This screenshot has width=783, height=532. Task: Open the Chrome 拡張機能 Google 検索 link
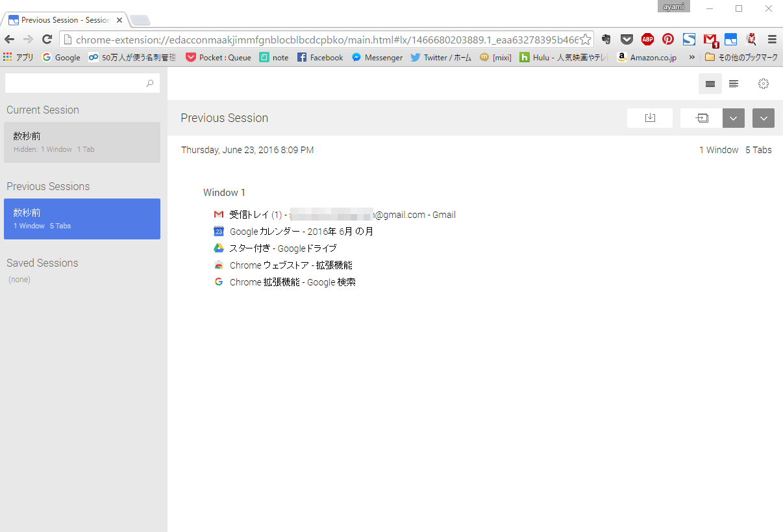click(293, 282)
